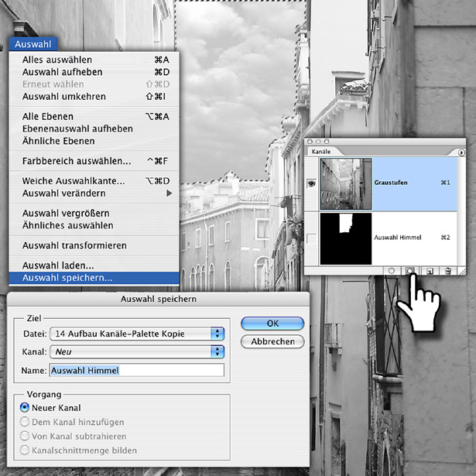Choose Auswahl aufheben menu entry

tap(94, 72)
